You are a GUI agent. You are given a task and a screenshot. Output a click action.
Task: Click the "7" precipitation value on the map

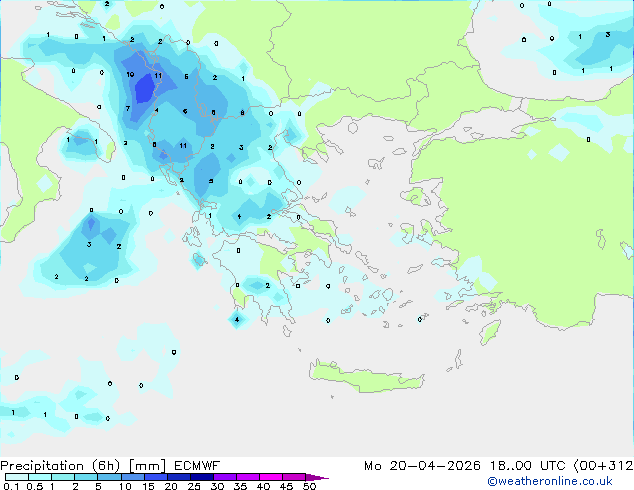click(128, 108)
